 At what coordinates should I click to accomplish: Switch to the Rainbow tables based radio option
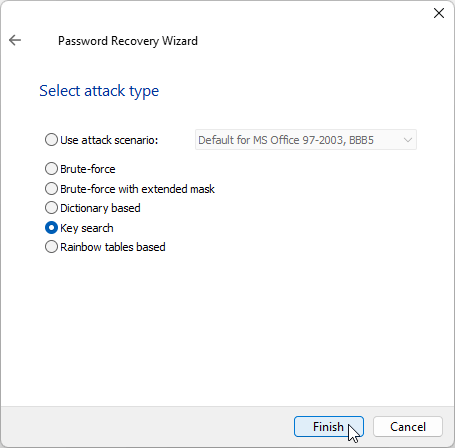(x=51, y=247)
